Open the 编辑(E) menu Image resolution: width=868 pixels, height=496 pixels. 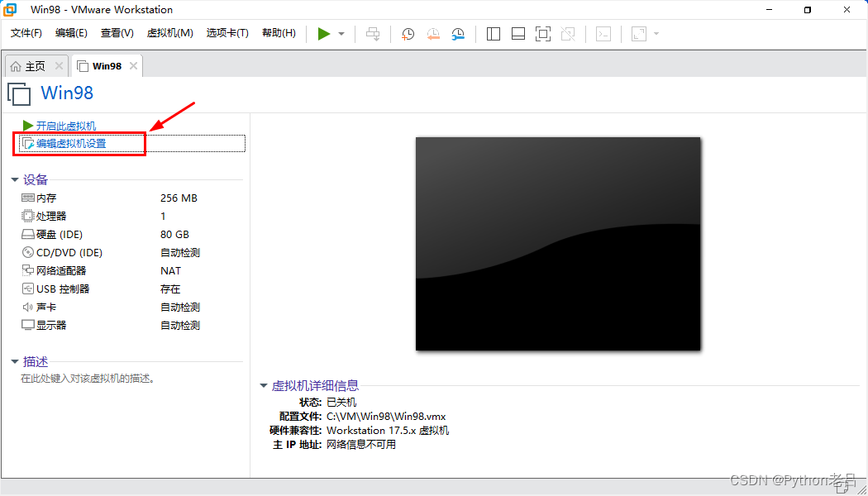[71, 33]
